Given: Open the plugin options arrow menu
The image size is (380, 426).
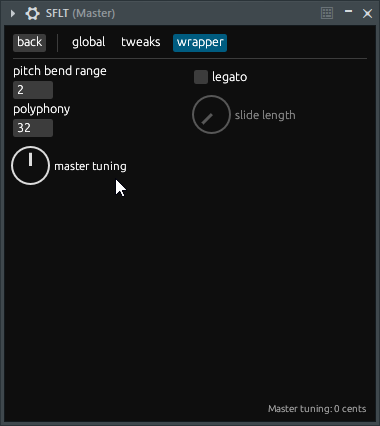Looking at the screenshot, I should point(13,14).
